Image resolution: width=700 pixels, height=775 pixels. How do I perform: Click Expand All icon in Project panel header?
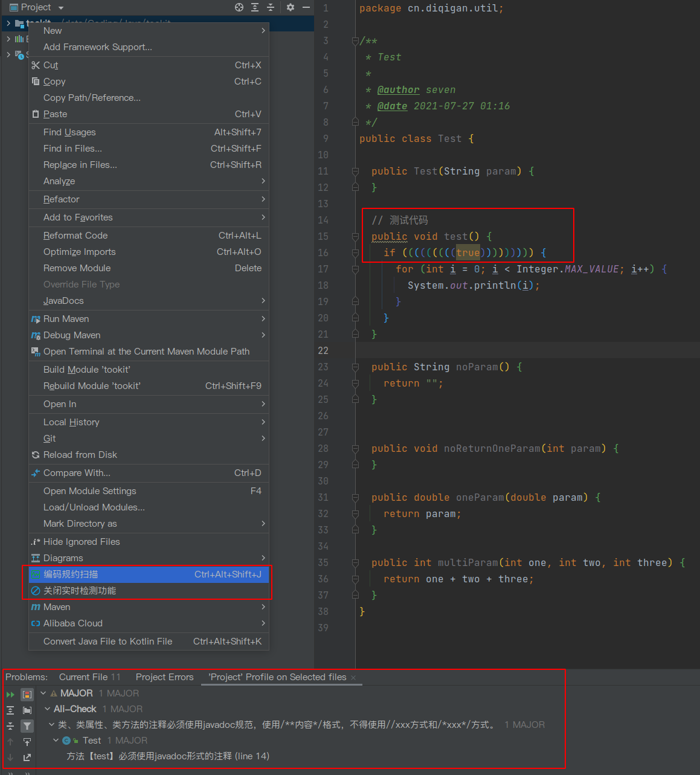pos(255,7)
